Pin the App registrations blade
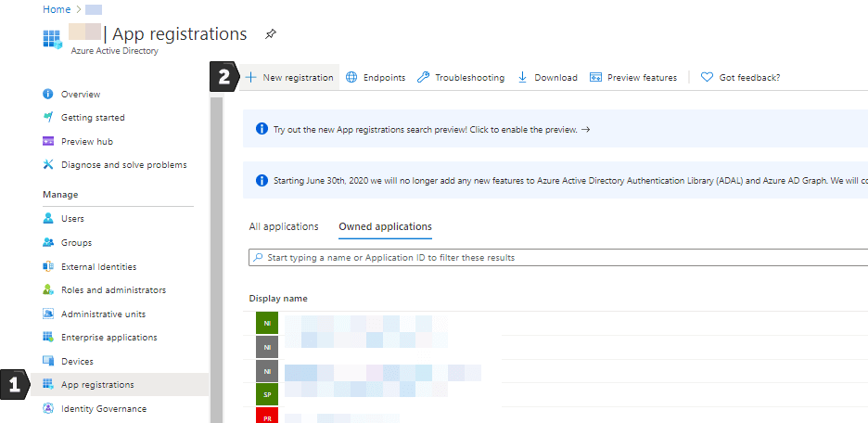 tap(270, 34)
